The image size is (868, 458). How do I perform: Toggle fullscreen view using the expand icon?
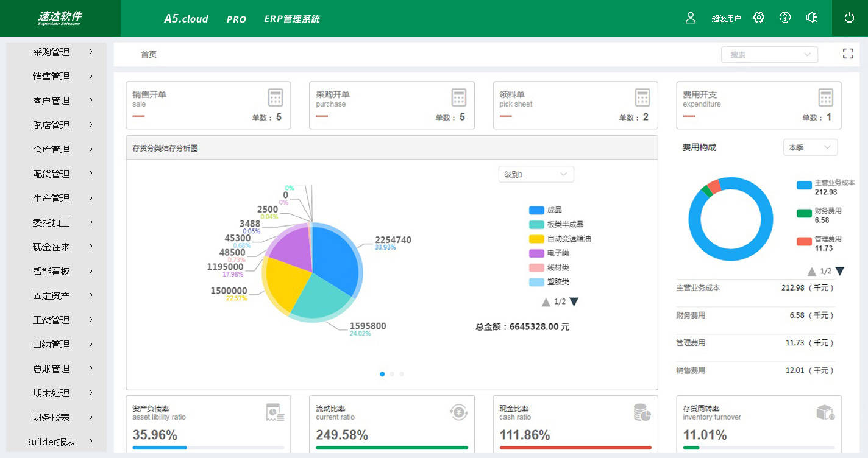point(848,54)
